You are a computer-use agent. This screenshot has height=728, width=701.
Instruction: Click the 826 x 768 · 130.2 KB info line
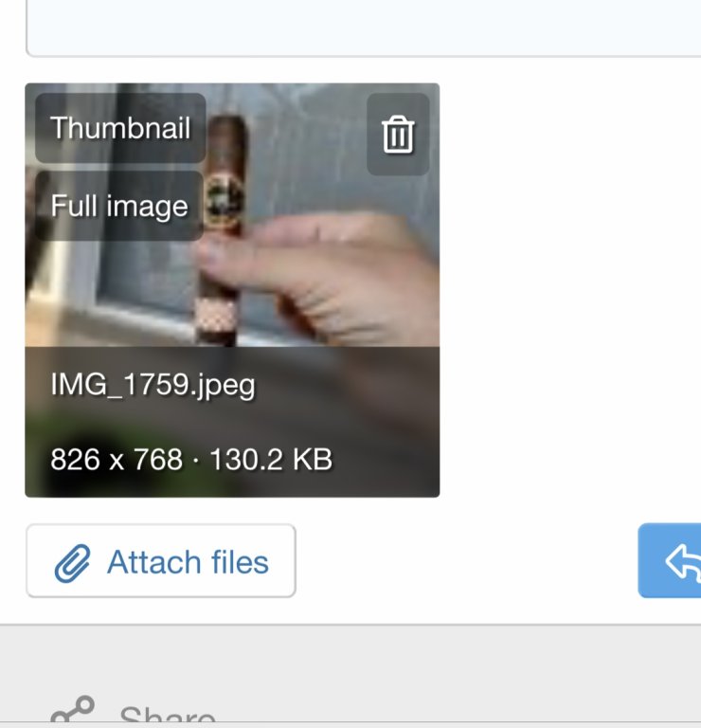pos(191,459)
